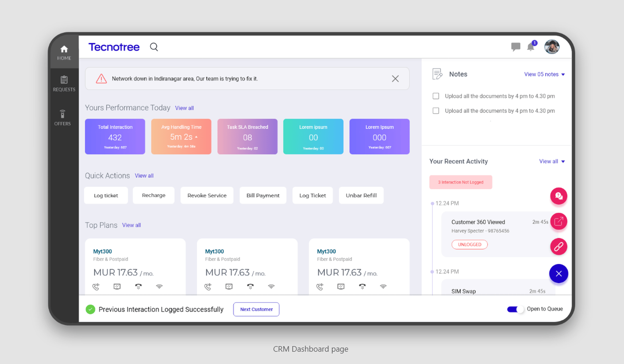Viewport: 624px width, 364px height.
Task: Expand the View 05 notes dropdown
Action: coord(544,74)
